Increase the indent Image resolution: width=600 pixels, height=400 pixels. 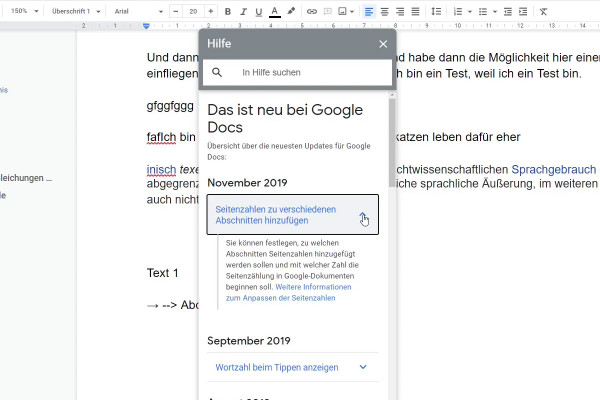[x=523, y=11]
